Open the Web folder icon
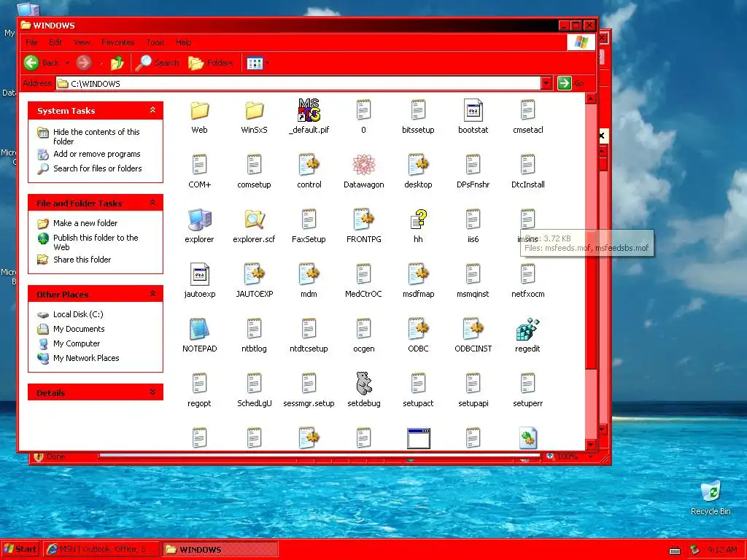The height and width of the screenshot is (560, 747). click(199, 111)
